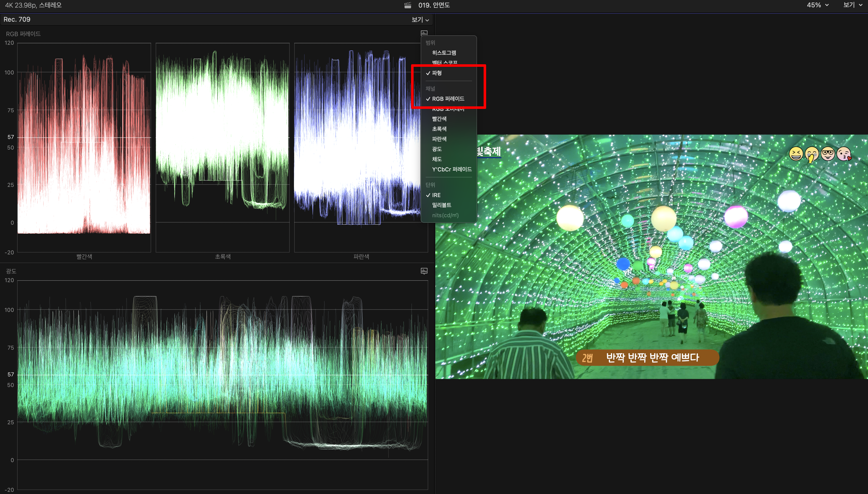Choose 빨간색 channel in the menu
The image size is (868, 494).
[439, 119]
